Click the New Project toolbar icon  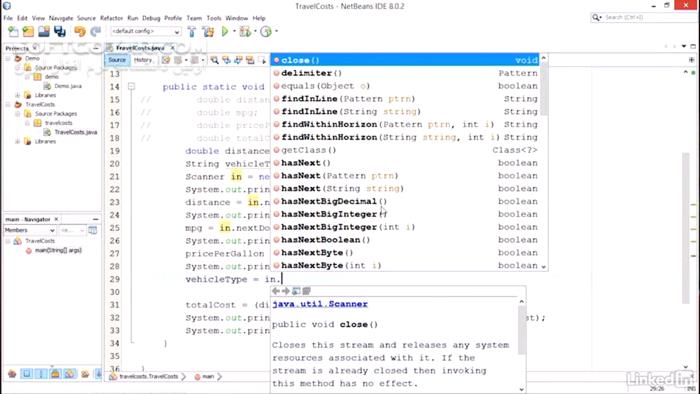28,31
